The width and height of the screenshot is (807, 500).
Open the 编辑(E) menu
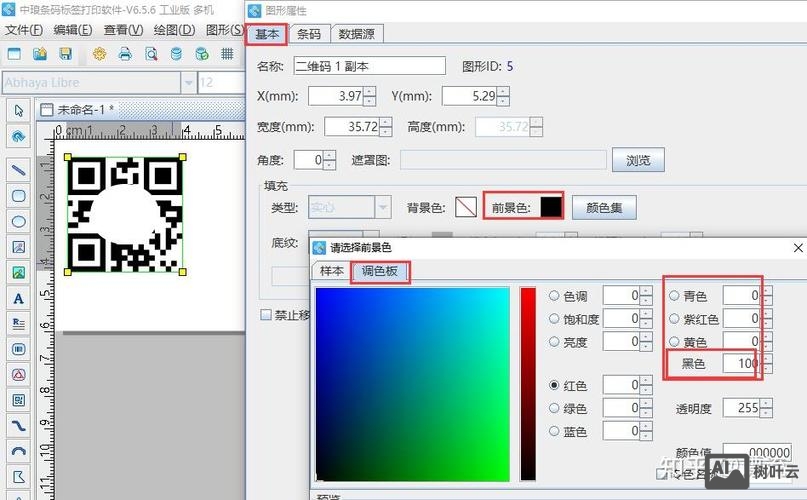click(x=73, y=30)
